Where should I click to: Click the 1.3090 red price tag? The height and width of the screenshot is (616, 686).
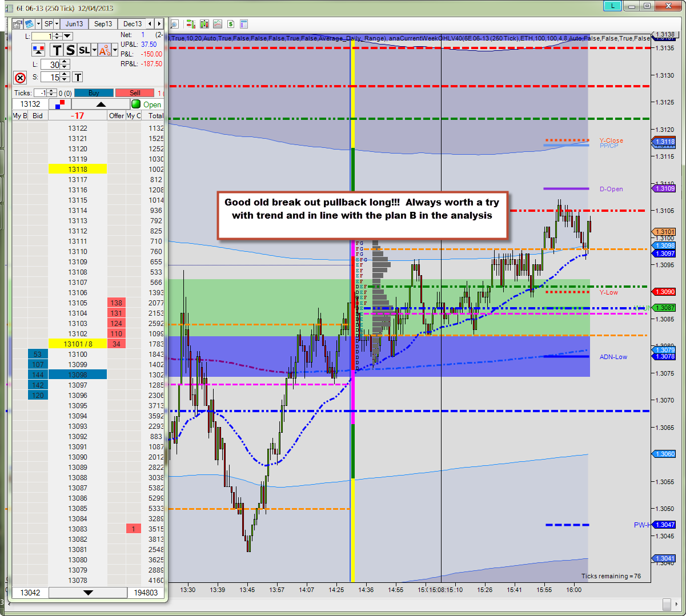pyautogui.click(x=664, y=291)
